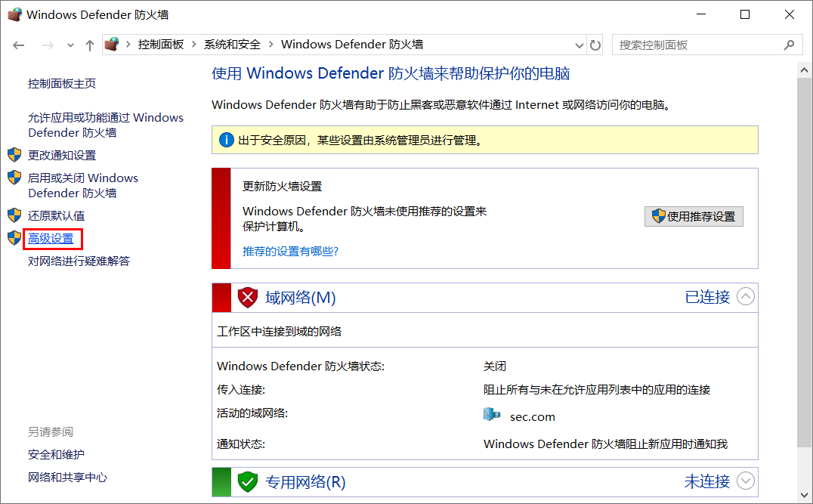The image size is (813, 504).
Task: Click 工作区中连接到域的网络 description
Action: point(279,331)
